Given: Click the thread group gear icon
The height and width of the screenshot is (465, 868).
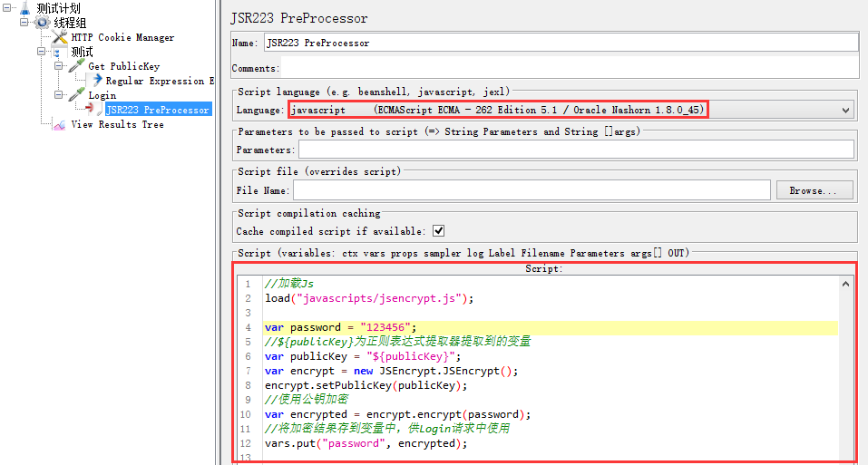Looking at the screenshot, I should (42, 23).
